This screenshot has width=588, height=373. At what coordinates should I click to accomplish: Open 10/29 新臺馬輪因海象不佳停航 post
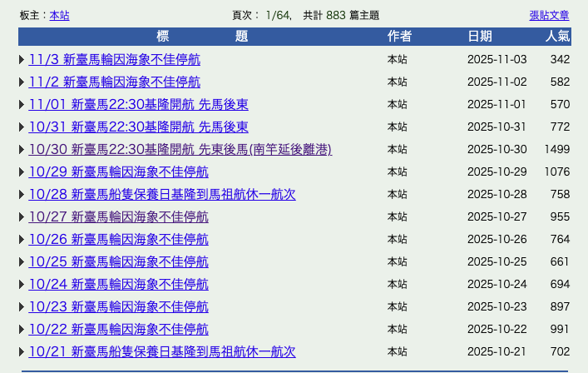[x=118, y=172]
